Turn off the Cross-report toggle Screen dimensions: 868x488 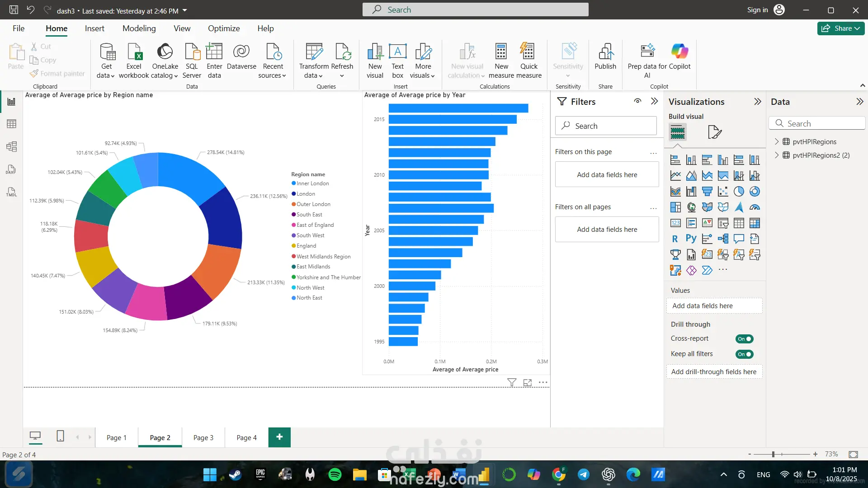(x=744, y=339)
